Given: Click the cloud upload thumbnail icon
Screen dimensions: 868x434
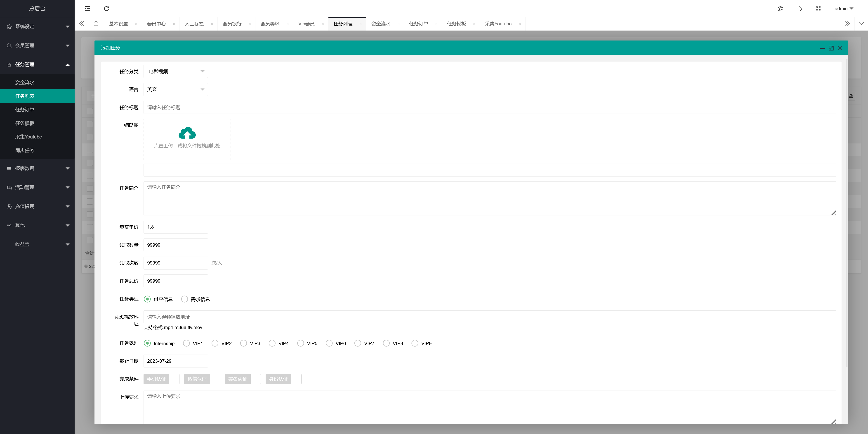Looking at the screenshot, I should tap(187, 133).
